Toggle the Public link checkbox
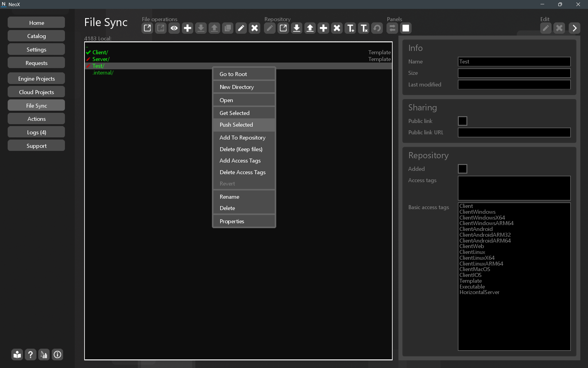This screenshot has height=368, width=588. (462, 121)
